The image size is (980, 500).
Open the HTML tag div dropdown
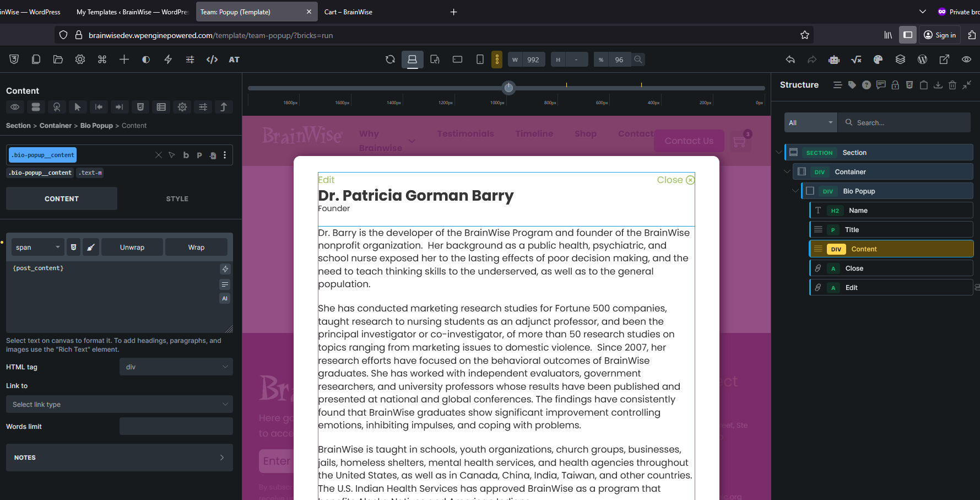[176, 367]
